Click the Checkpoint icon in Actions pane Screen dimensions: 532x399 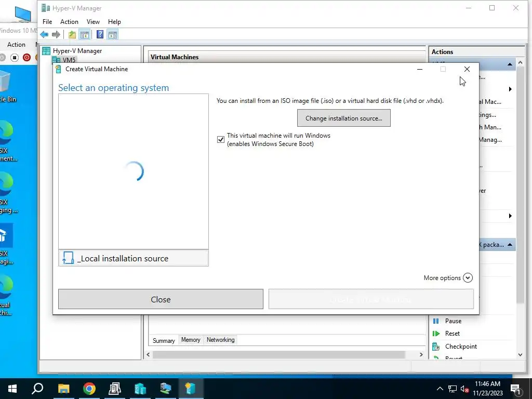click(436, 347)
